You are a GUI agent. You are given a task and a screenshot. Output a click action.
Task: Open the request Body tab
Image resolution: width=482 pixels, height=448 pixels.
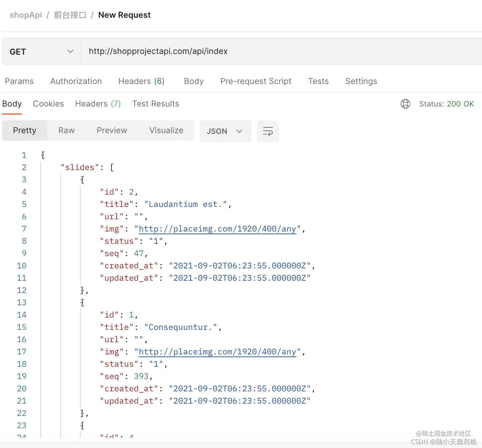[x=194, y=81]
